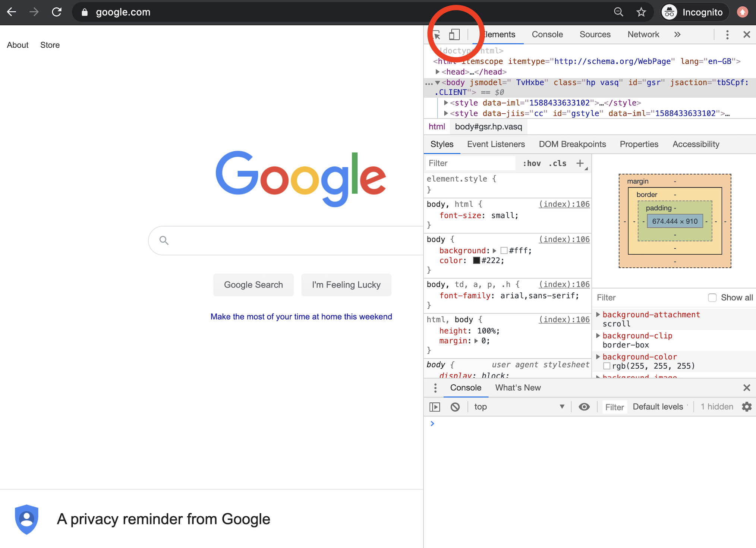This screenshot has height=548, width=756.
Task: Activate the inspect element picker
Action: coord(437,35)
